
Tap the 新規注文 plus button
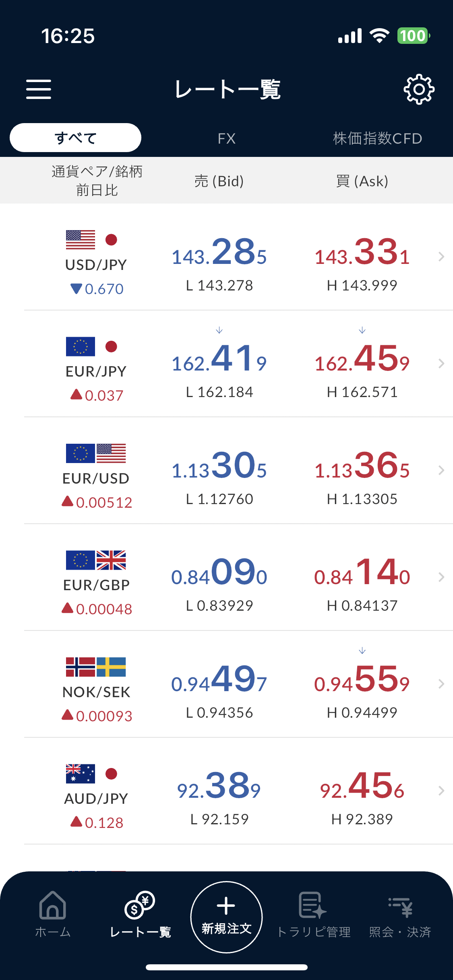[x=226, y=917]
